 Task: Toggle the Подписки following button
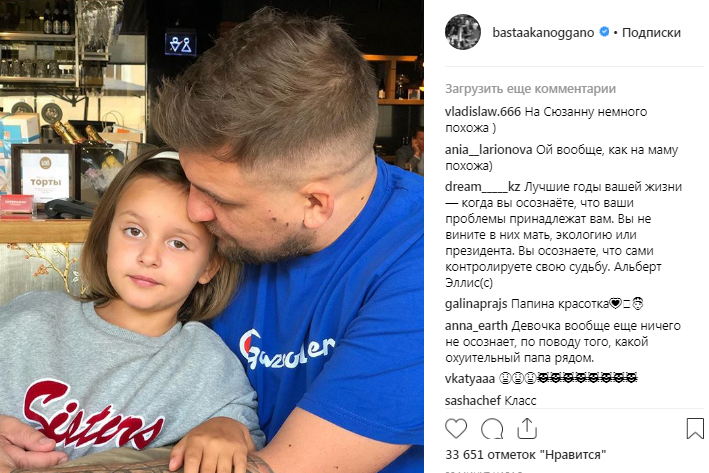pos(651,33)
